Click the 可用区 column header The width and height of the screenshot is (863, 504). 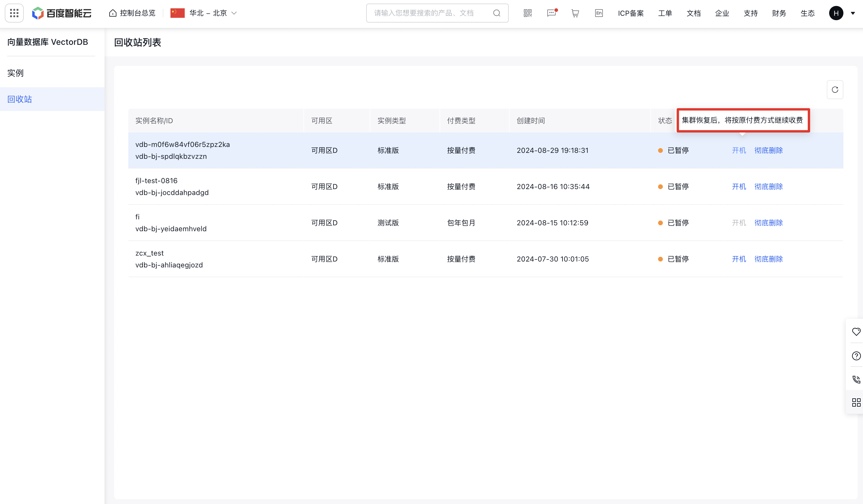pos(322,121)
